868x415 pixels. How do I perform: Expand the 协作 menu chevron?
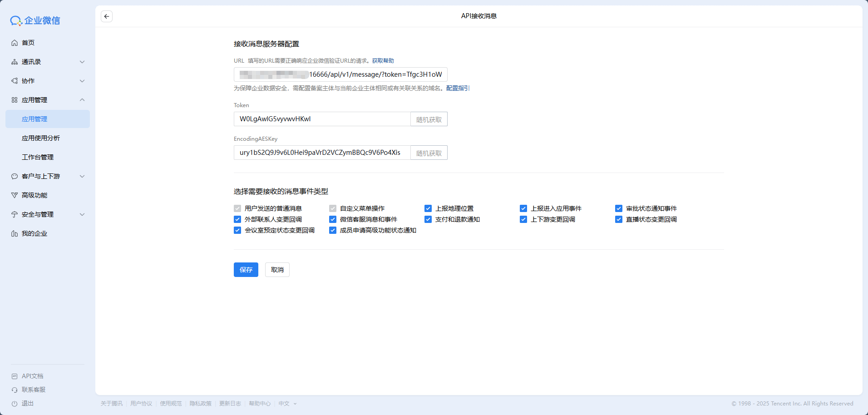click(82, 81)
